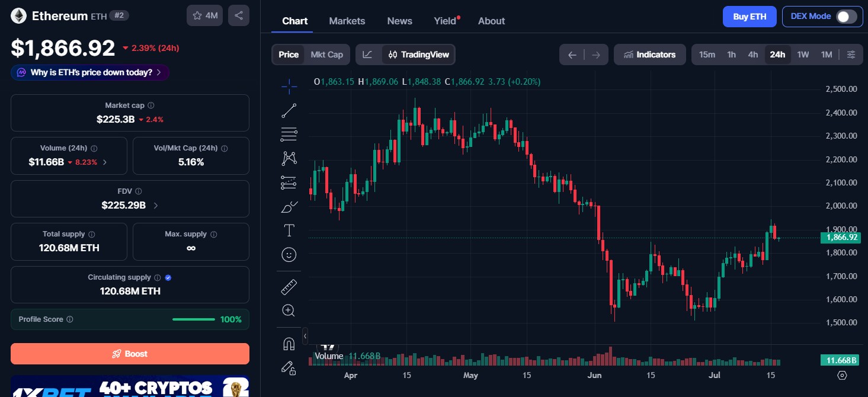
Task: Add Ethereum to watchlist with star
Action: click(x=204, y=15)
